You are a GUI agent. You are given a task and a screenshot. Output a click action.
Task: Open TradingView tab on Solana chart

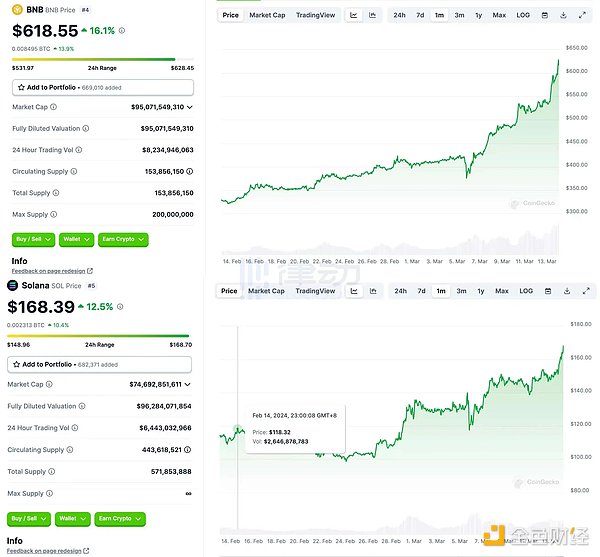pyautogui.click(x=315, y=291)
